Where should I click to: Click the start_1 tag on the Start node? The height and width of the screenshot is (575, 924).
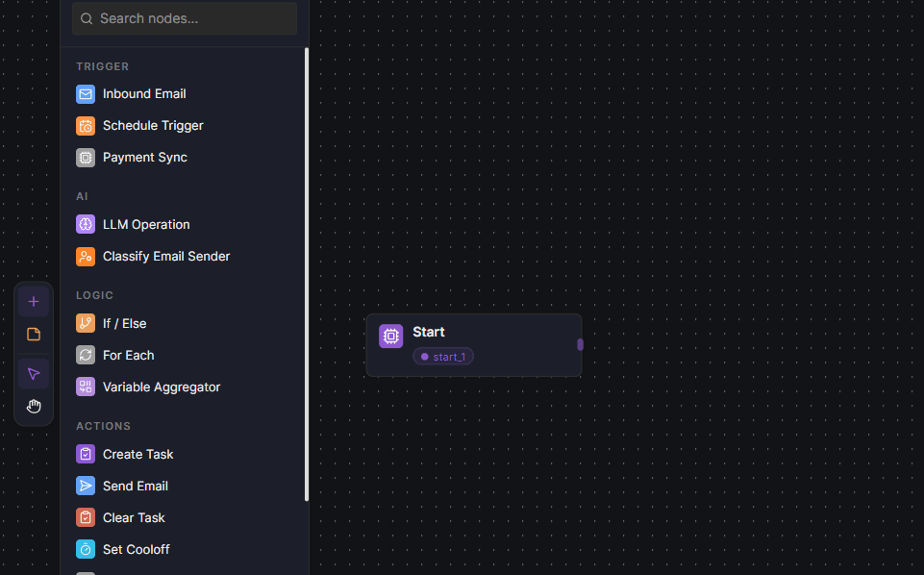(443, 357)
